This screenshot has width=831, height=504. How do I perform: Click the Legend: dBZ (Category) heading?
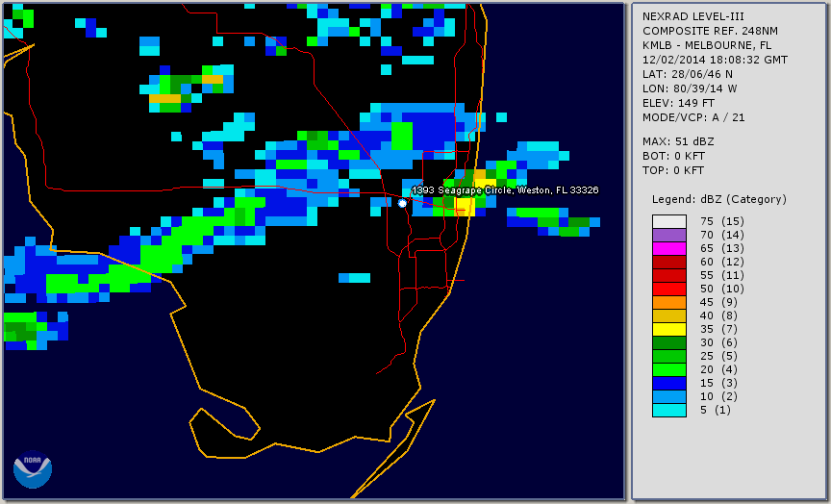(x=719, y=199)
